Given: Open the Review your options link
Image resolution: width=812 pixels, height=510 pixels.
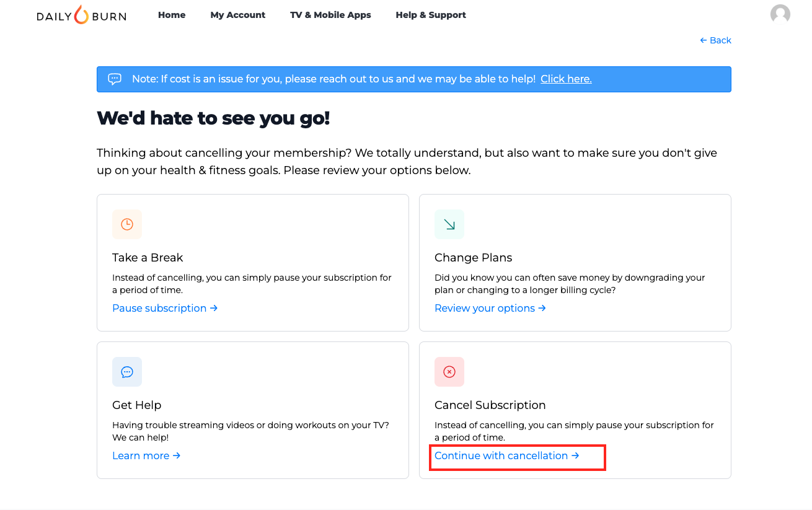Looking at the screenshot, I should click(x=490, y=308).
